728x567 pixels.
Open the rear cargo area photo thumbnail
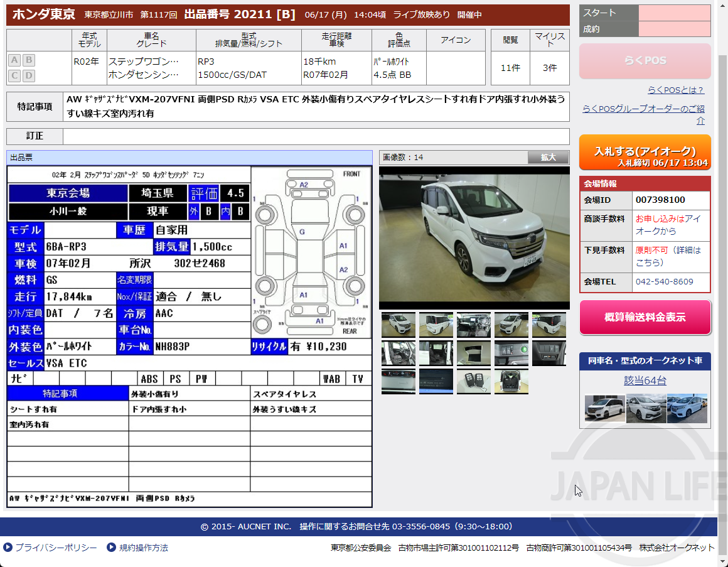pos(511,381)
